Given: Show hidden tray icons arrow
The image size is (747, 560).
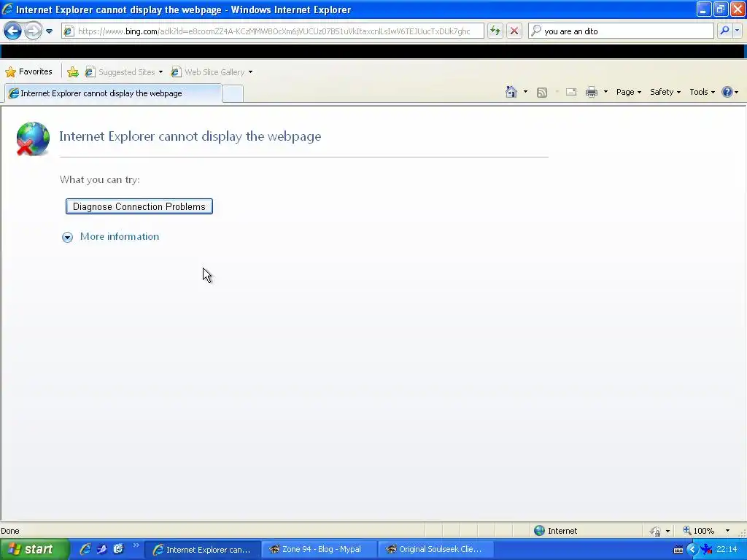Looking at the screenshot, I should click(x=692, y=550).
